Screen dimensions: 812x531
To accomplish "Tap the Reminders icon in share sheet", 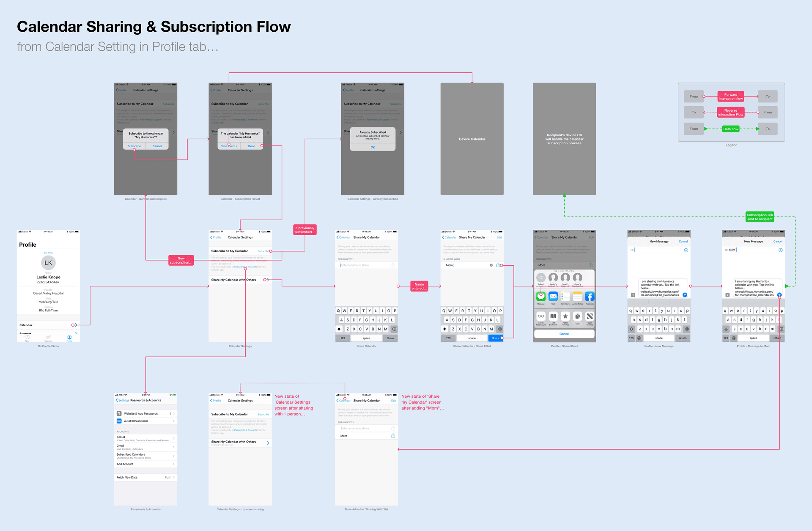I will 565,297.
